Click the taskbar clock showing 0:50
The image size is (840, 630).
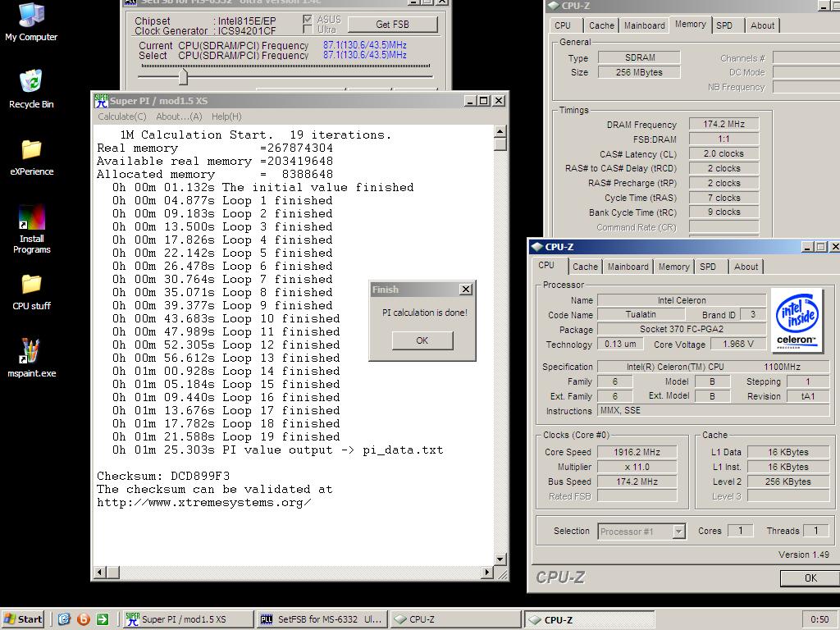pyautogui.click(x=819, y=619)
